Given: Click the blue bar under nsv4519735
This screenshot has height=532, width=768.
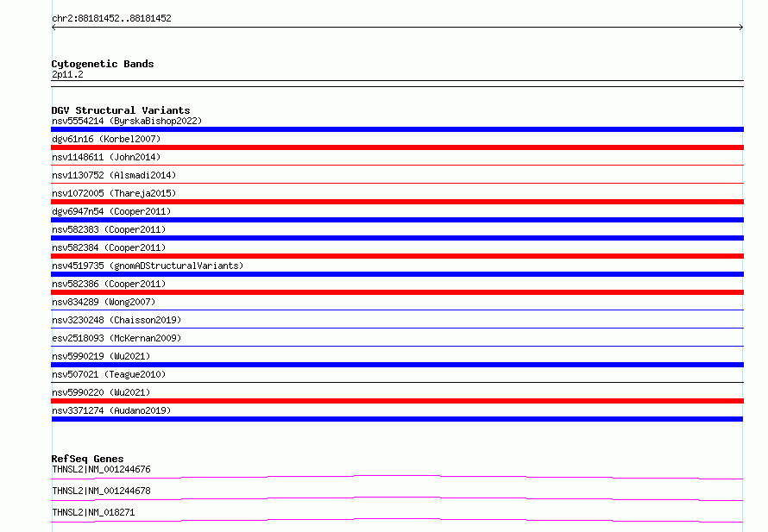Looking at the screenshot, I should pyautogui.click(x=397, y=274).
